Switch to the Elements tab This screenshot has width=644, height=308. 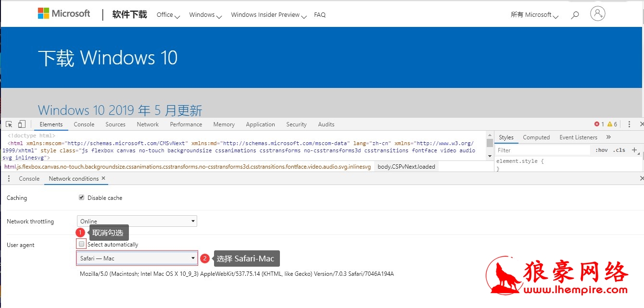[x=51, y=124]
